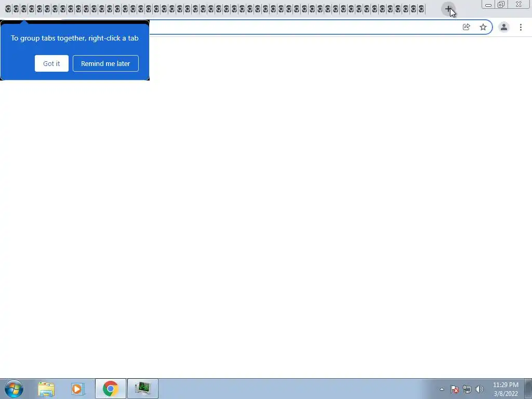Screen dimensions: 532x399
Task: Close the Chrome window
Action: pos(519,4)
